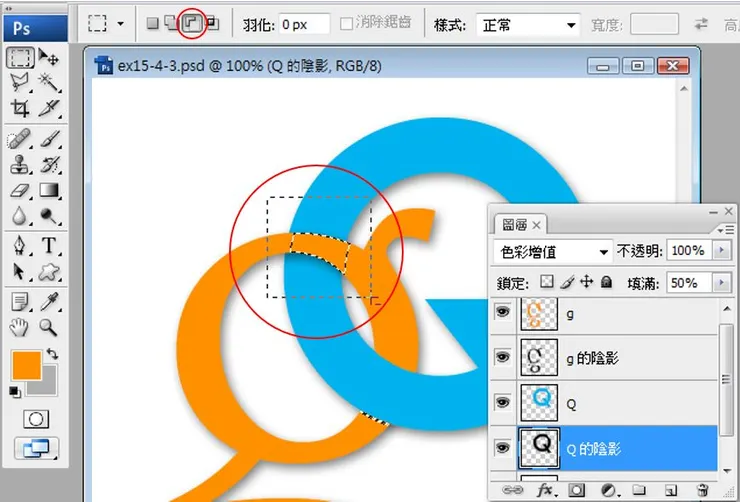Click the opacity 100% value field

pyautogui.click(x=689, y=251)
